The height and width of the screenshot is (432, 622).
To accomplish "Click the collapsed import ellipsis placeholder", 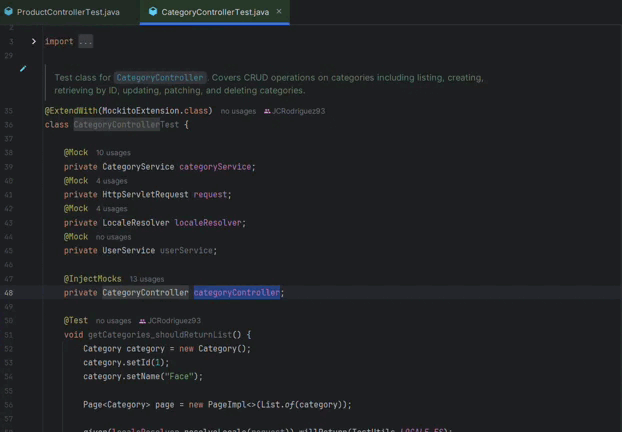I will coord(85,41).
